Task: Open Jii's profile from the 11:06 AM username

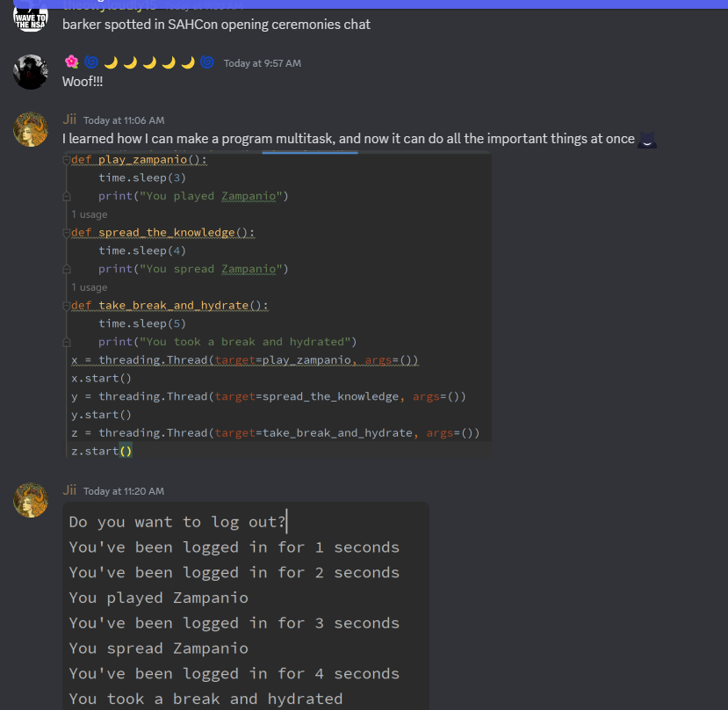Action: tap(69, 120)
